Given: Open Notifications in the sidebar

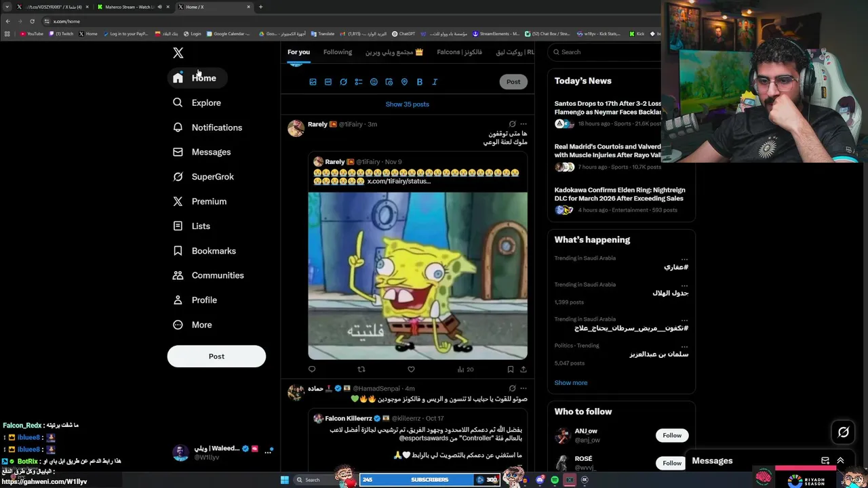Looking at the screenshot, I should [208, 127].
